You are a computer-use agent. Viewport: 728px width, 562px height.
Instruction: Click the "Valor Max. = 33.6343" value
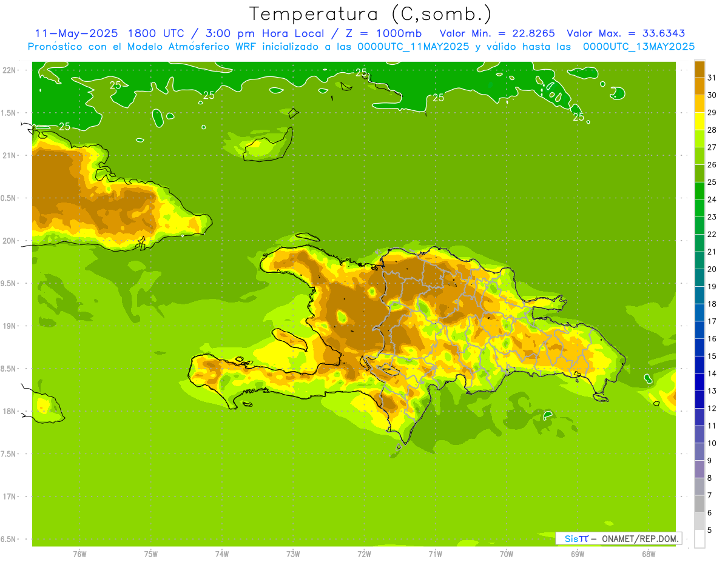pyautogui.click(x=626, y=33)
